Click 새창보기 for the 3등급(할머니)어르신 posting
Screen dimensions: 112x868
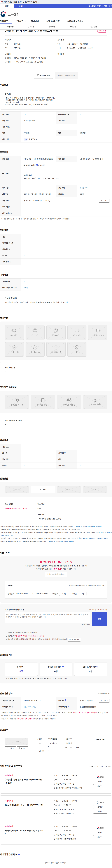(100, 837)
